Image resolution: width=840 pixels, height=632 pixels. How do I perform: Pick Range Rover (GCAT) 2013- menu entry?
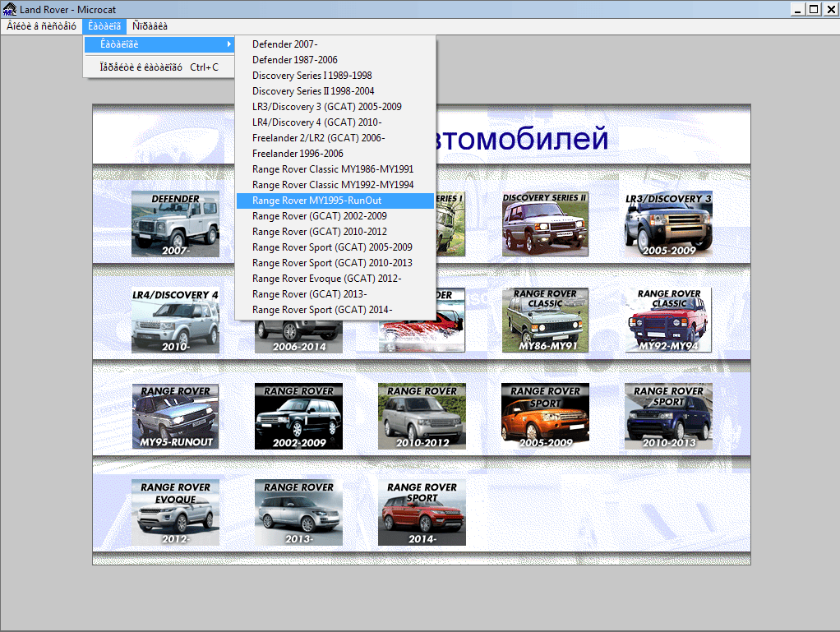pyautogui.click(x=335, y=294)
